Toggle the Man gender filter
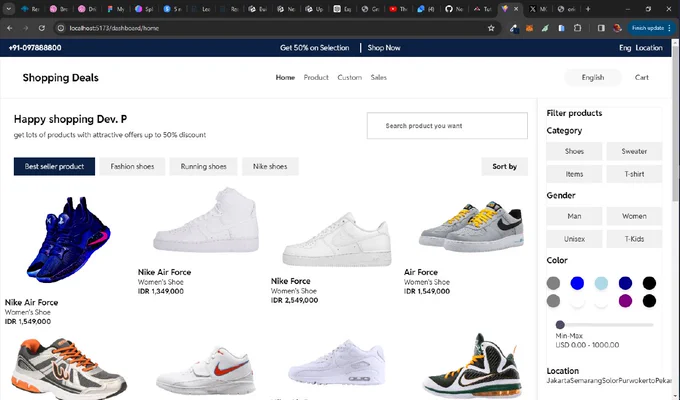 [x=574, y=216]
